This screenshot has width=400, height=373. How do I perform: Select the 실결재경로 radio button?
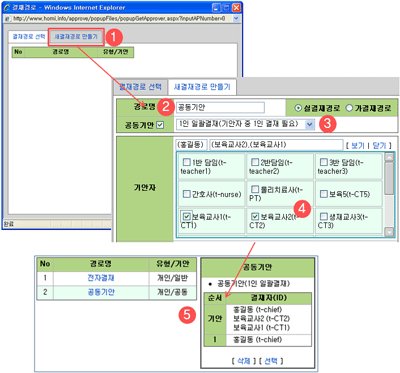(298, 108)
